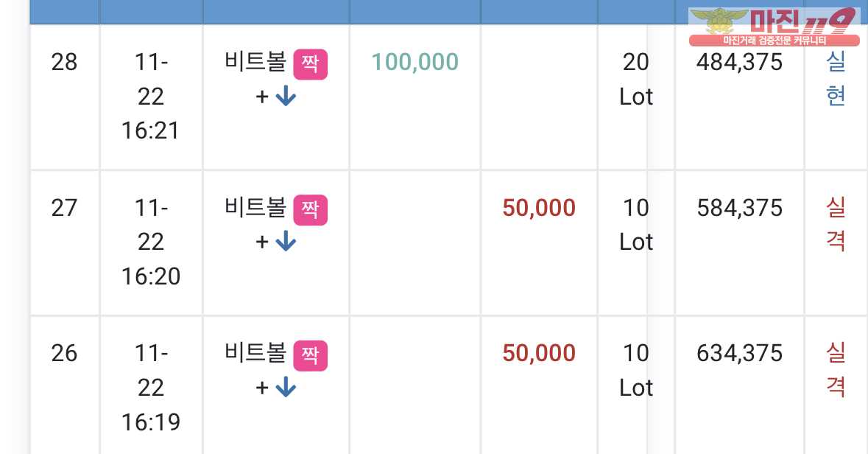Click the blue down arrow in row 26

coord(286,387)
